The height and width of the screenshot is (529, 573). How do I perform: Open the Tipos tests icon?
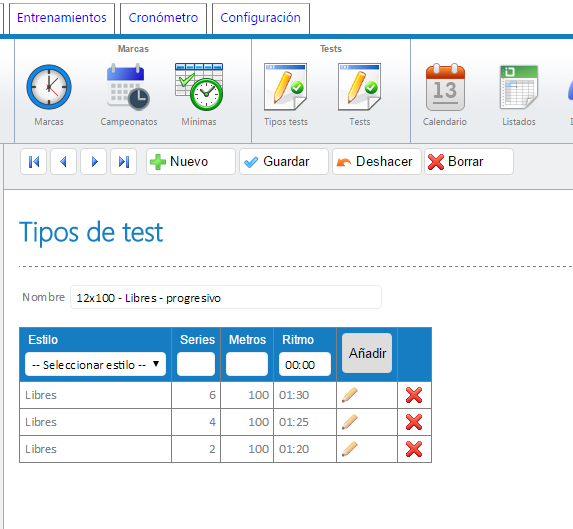click(286, 87)
